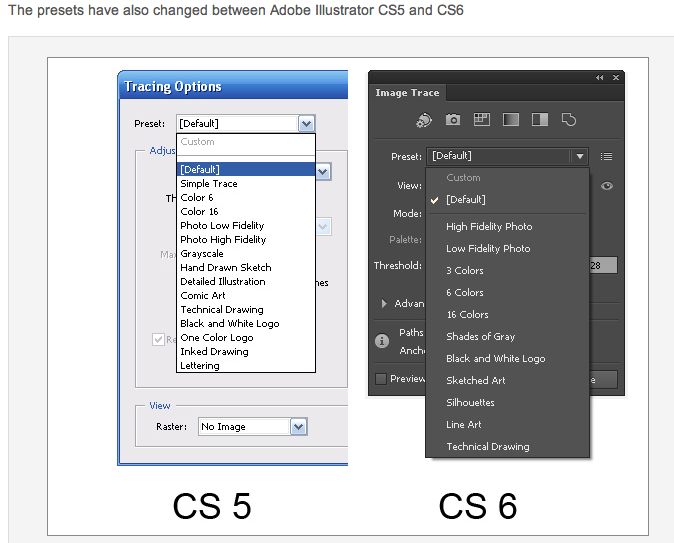Close the Image Trace panel
Viewport: 674px width, 543px height.
pos(616,77)
